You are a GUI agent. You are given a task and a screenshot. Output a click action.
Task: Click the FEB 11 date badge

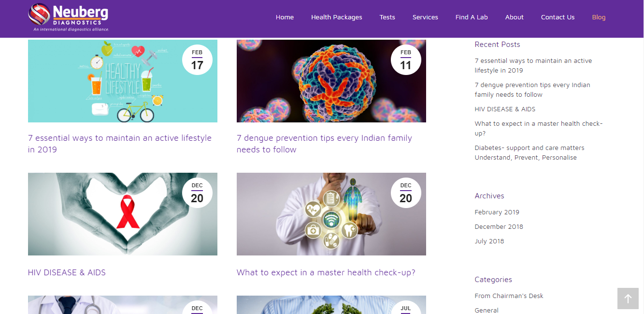click(x=406, y=60)
